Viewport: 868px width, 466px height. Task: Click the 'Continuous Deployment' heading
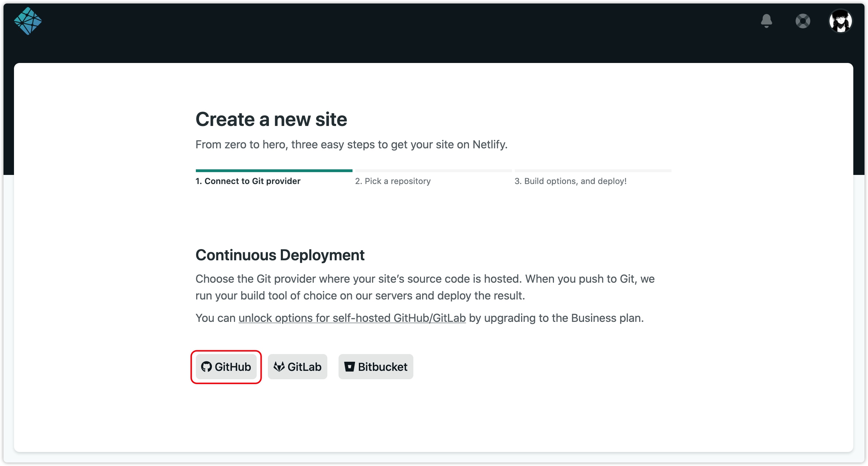tap(280, 255)
